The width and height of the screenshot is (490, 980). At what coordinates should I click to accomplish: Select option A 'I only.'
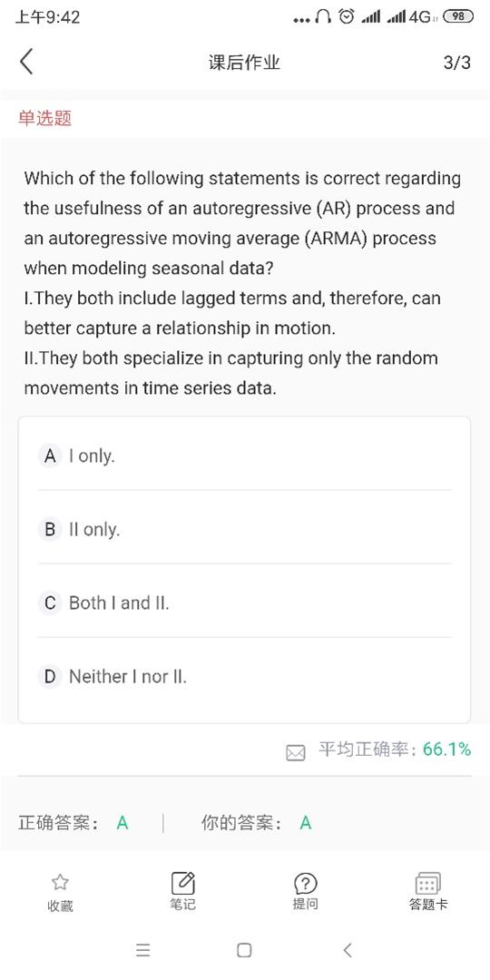[x=244, y=456]
